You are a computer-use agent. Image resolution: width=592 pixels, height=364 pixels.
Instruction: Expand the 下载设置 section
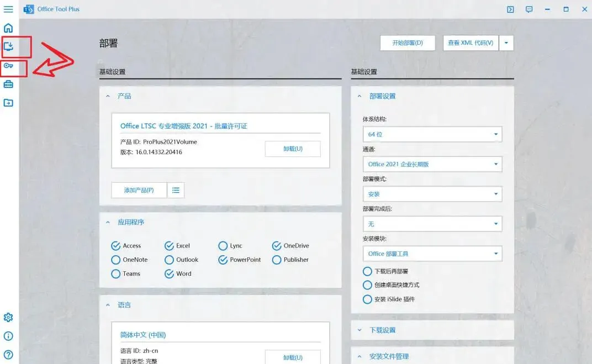360,330
